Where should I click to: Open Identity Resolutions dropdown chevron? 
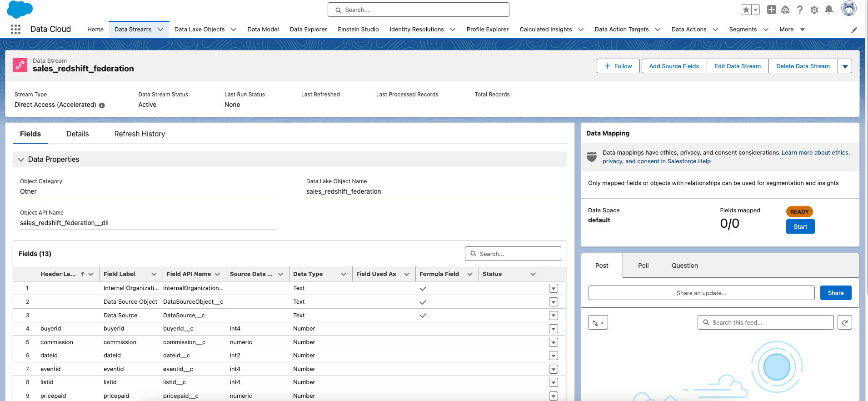[453, 30]
